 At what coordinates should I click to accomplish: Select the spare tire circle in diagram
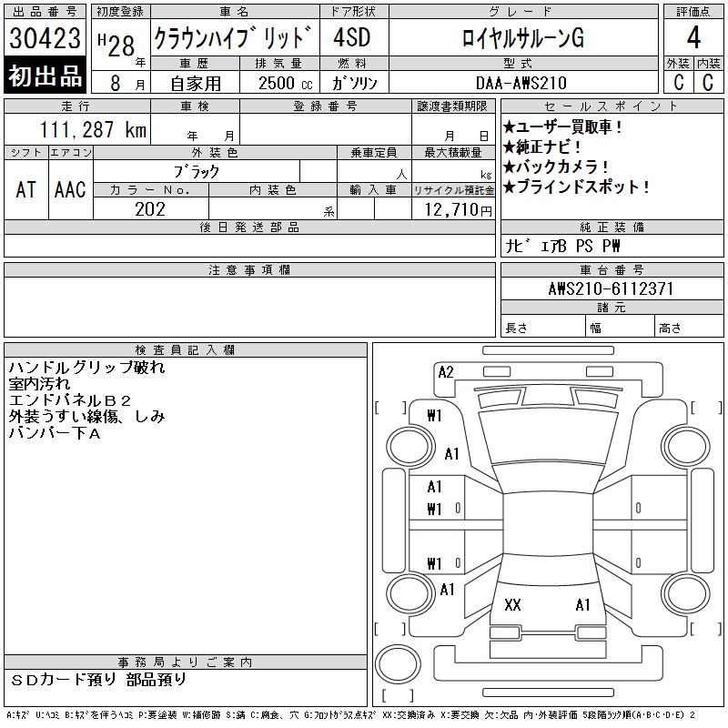pos(398,664)
